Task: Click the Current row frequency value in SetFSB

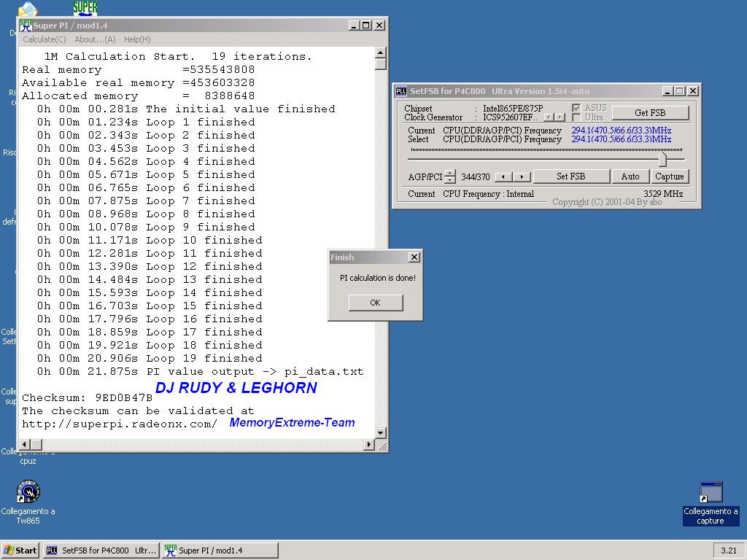Action: pyautogui.click(x=622, y=130)
